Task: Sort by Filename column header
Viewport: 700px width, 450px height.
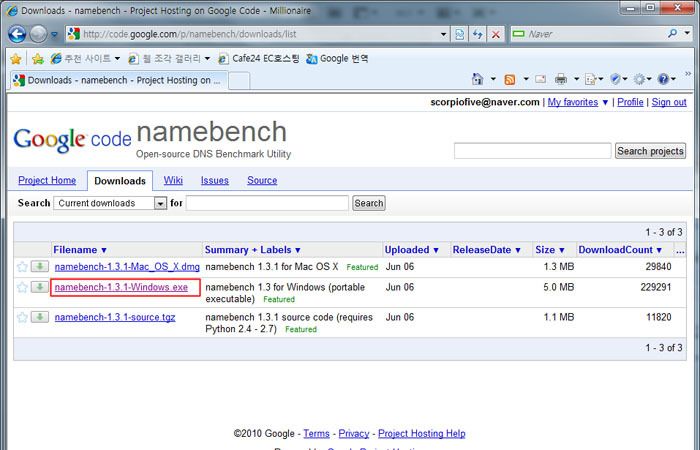Action: click(80, 250)
